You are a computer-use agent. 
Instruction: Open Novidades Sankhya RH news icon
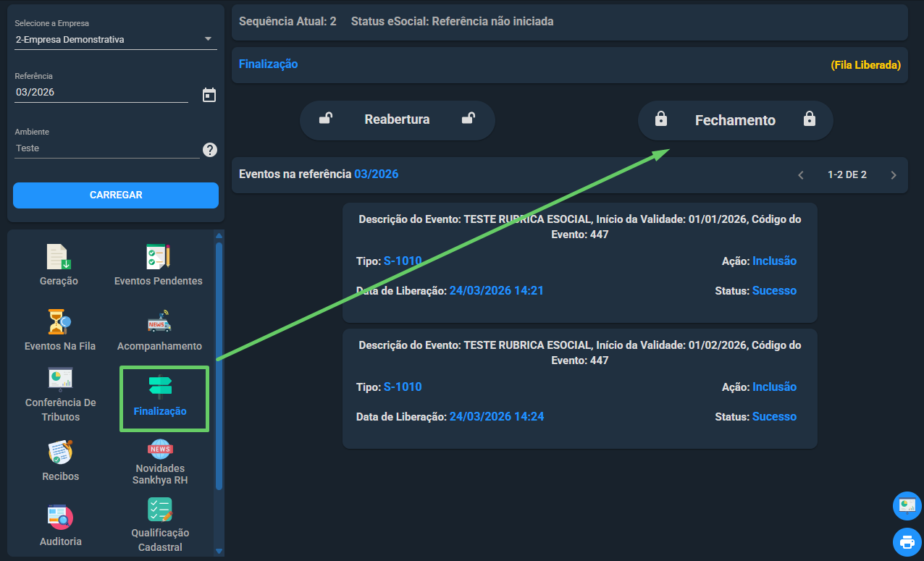pyautogui.click(x=160, y=449)
